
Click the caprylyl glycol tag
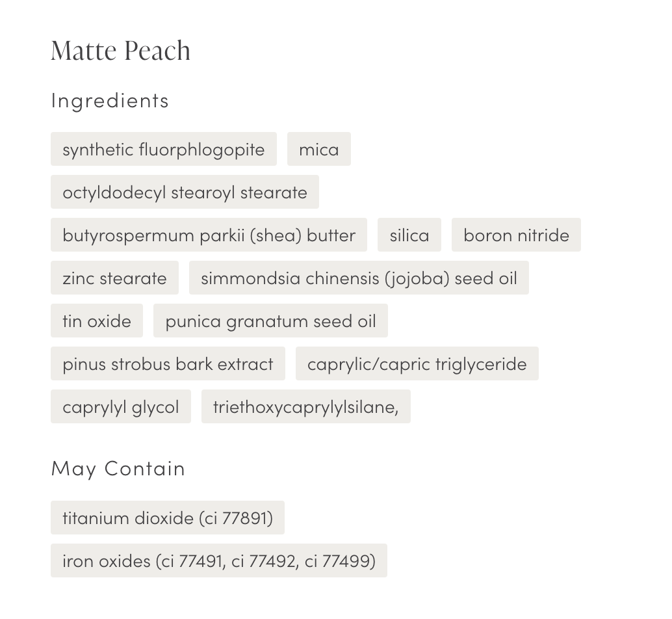point(121,407)
